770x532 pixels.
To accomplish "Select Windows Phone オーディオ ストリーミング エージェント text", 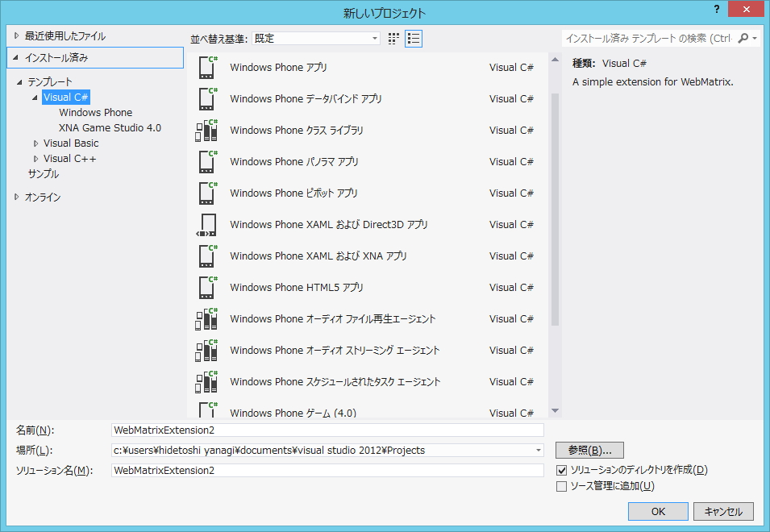I will tap(335, 350).
